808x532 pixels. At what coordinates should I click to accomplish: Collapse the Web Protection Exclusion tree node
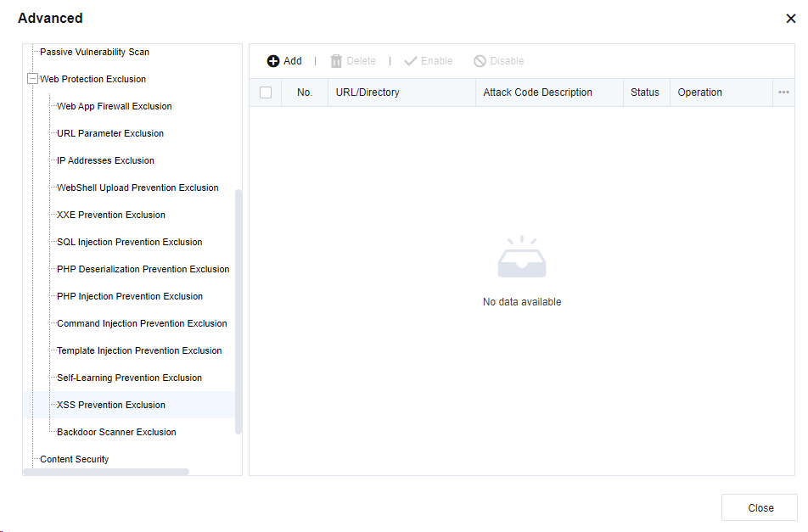(32, 79)
